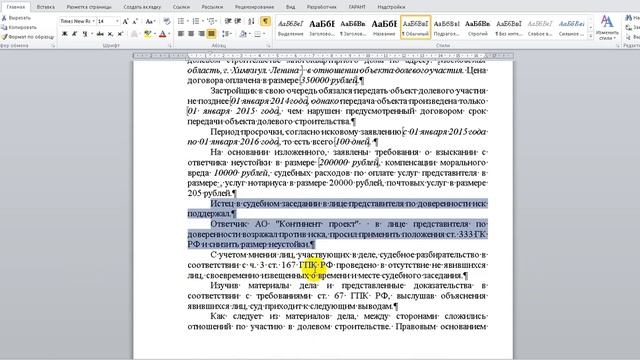Switch to the Вставка tab
640x360 pixels.
pos(45,7)
